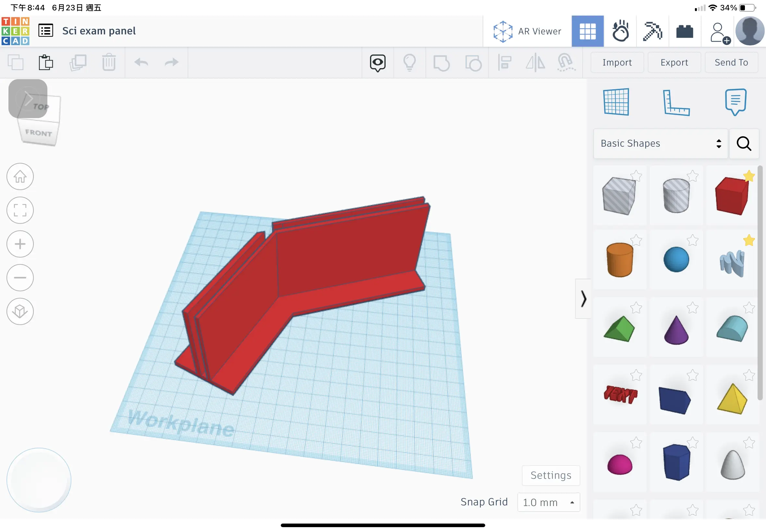Unfavorite the red Box shape star
Image resolution: width=766 pixels, height=532 pixels.
pos(749,176)
